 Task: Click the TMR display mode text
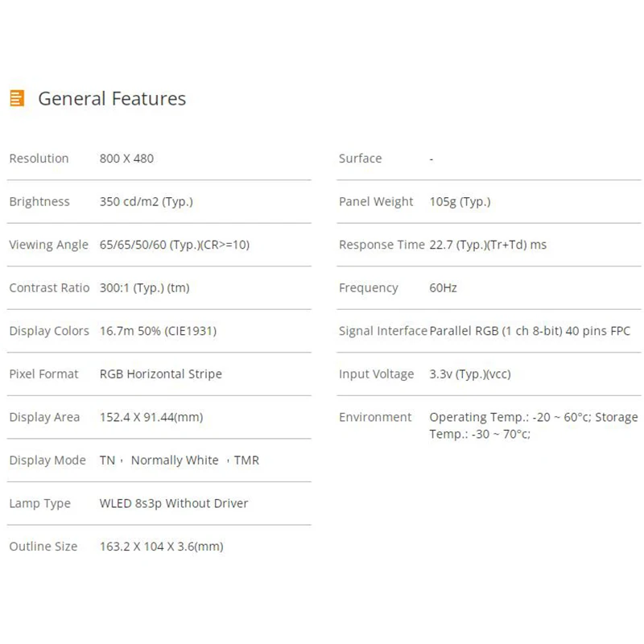click(246, 460)
